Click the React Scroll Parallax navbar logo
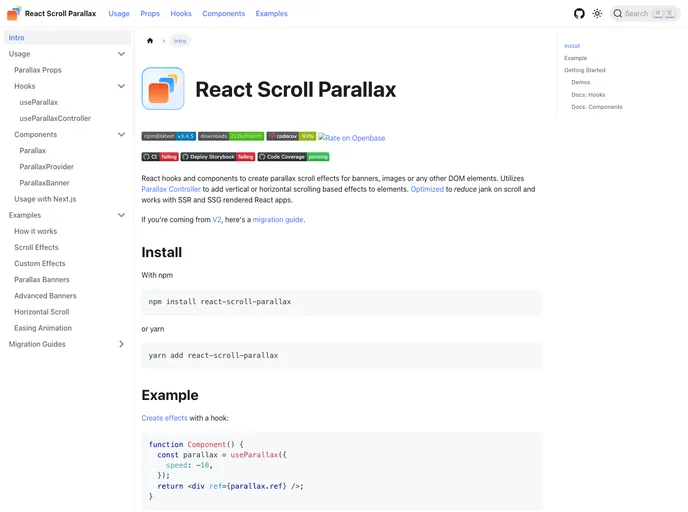Screen dimensions: 688x512 (14, 13)
